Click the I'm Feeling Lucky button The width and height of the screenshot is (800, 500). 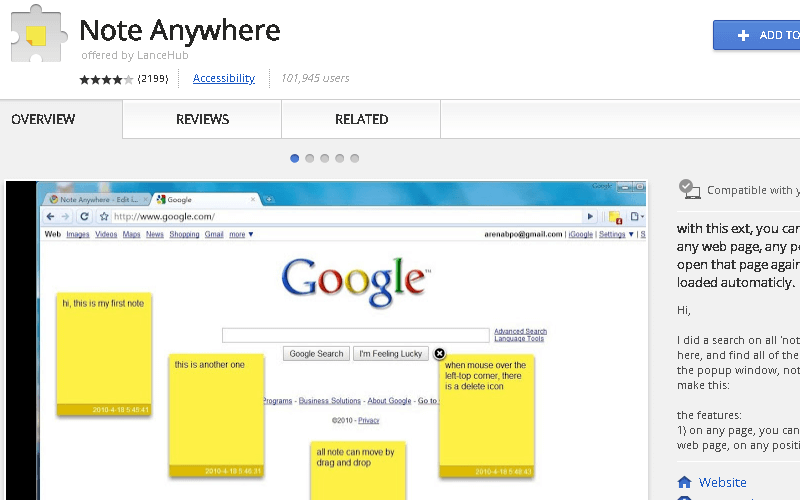tap(390, 354)
